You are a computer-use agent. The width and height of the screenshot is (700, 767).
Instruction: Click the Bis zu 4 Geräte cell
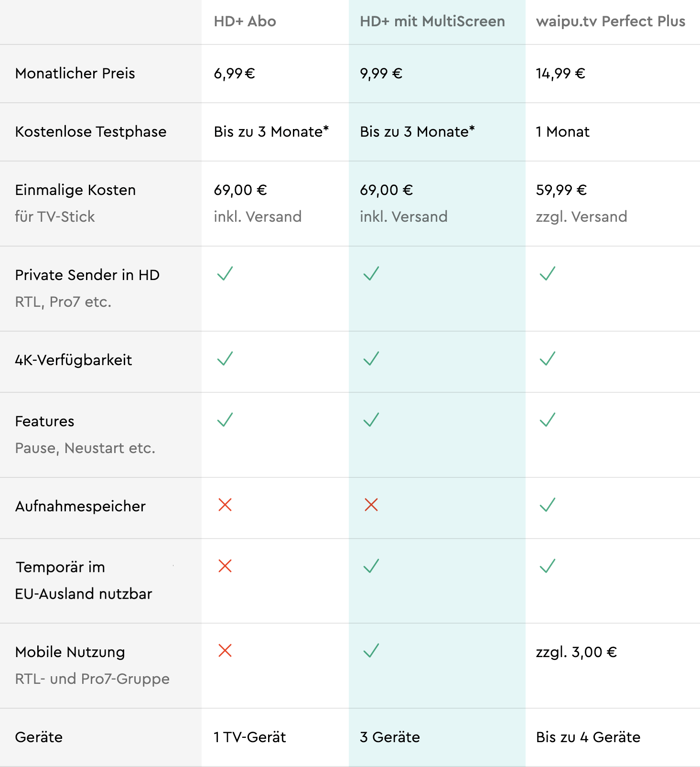(x=588, y=737)
